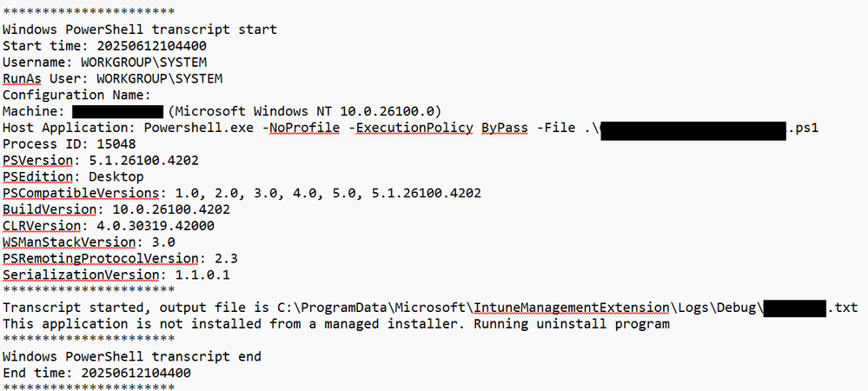Click the Username WORKGROUP\SYSTEM text
Image resolution: width=868 pixels, height=391 pixels.
[144, 62]
